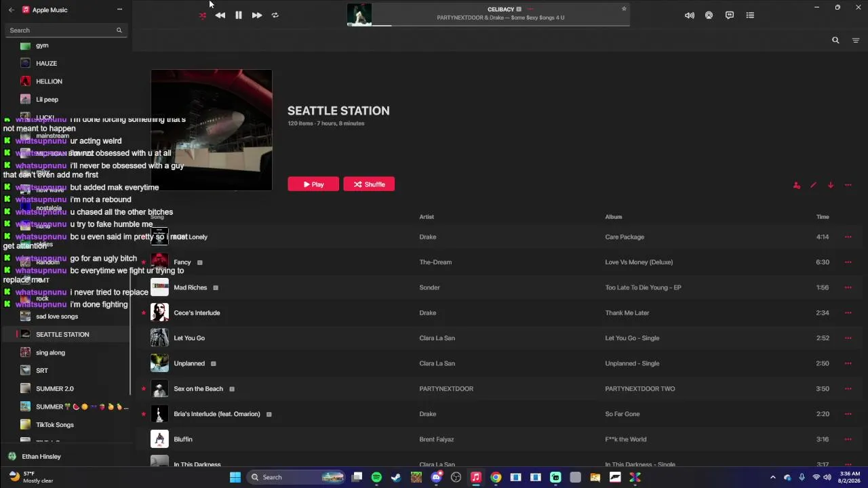The width and height of the screenshot is (868, 488).
Task: Open the SEATTLE STATION playlist more menu
Action: pos(848,185)
